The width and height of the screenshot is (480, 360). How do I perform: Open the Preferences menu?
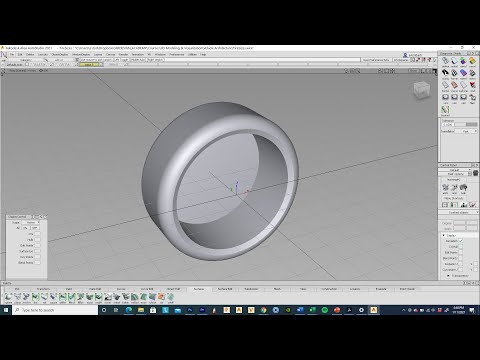pyautogui.click(x=177, y=54)
